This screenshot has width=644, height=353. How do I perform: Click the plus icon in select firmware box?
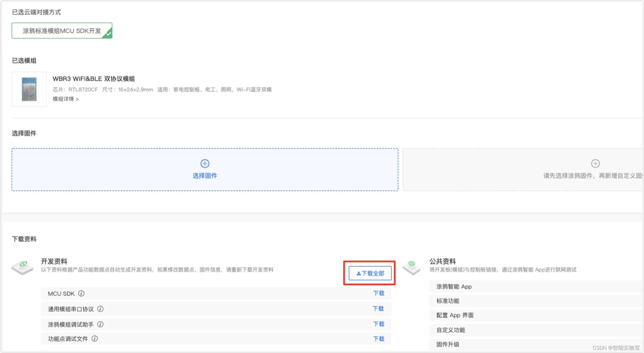click(x=205, y=164)
